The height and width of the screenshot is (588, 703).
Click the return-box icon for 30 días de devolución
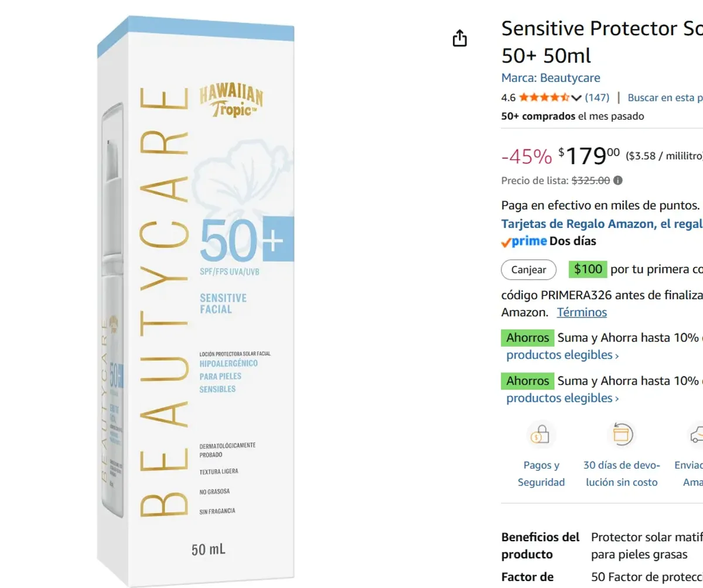click(622, 434)
